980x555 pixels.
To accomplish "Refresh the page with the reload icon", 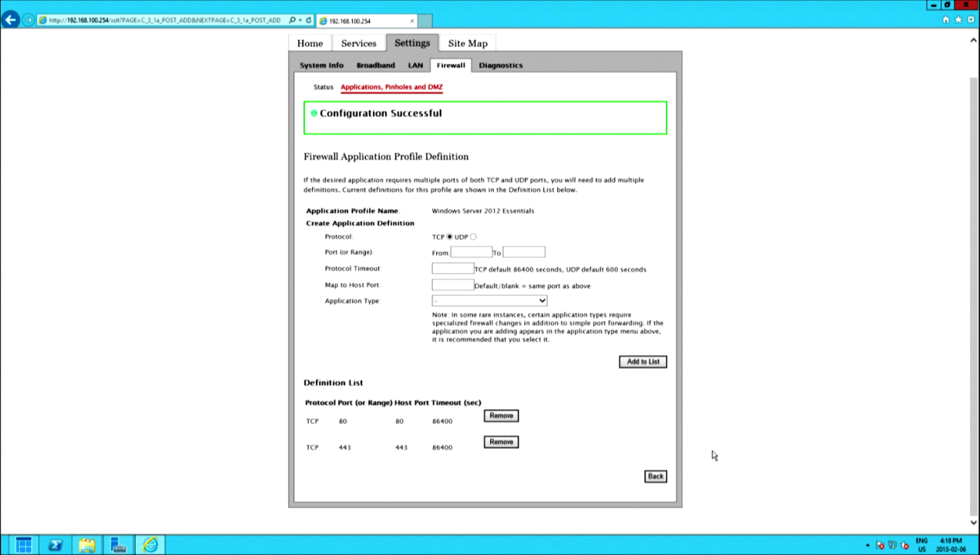I will (309, 21).
